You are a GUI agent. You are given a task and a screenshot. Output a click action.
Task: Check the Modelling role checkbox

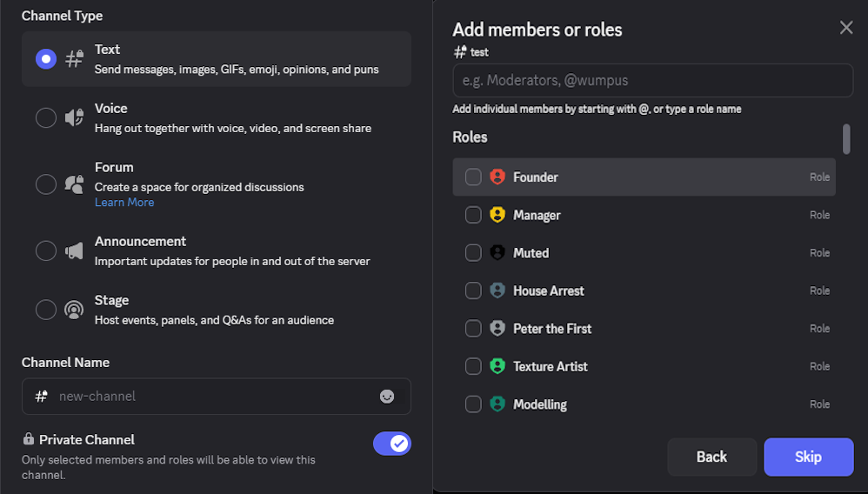[x=473, y=404]
